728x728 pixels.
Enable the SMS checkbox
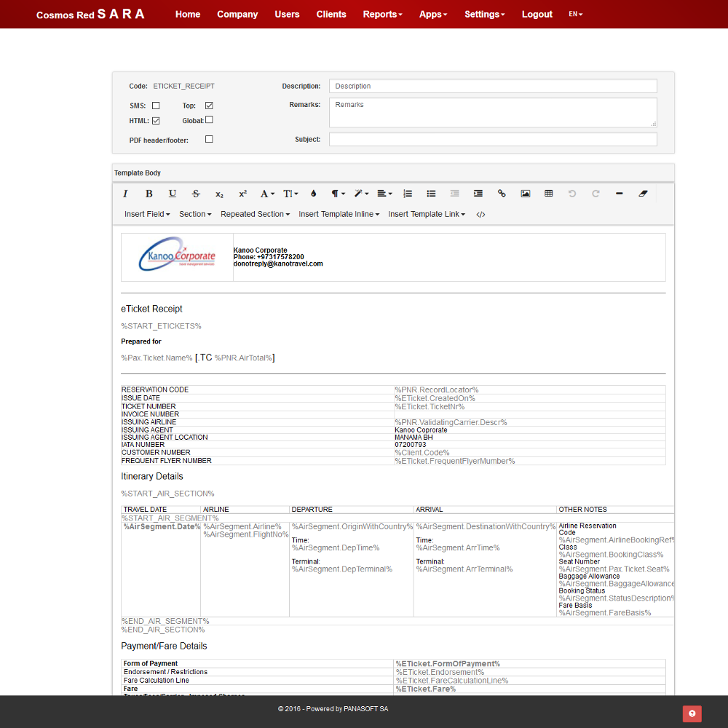click(x=156, y=106)
